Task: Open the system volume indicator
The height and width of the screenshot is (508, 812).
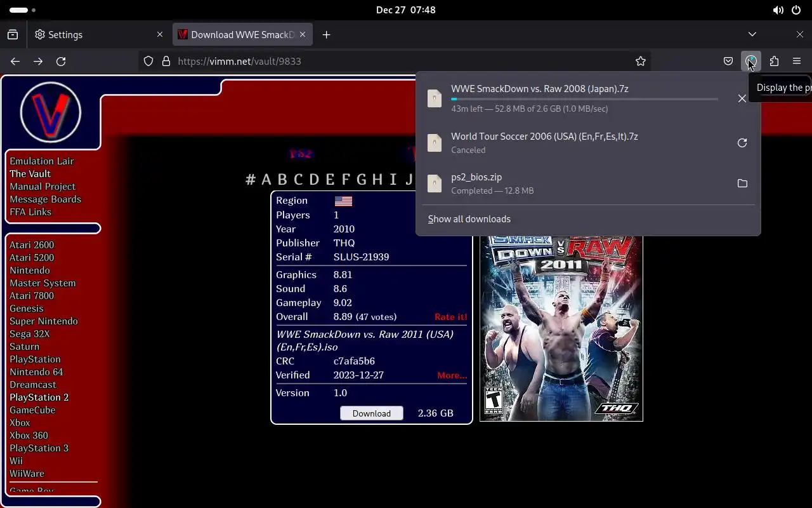Action: (778, 10)
